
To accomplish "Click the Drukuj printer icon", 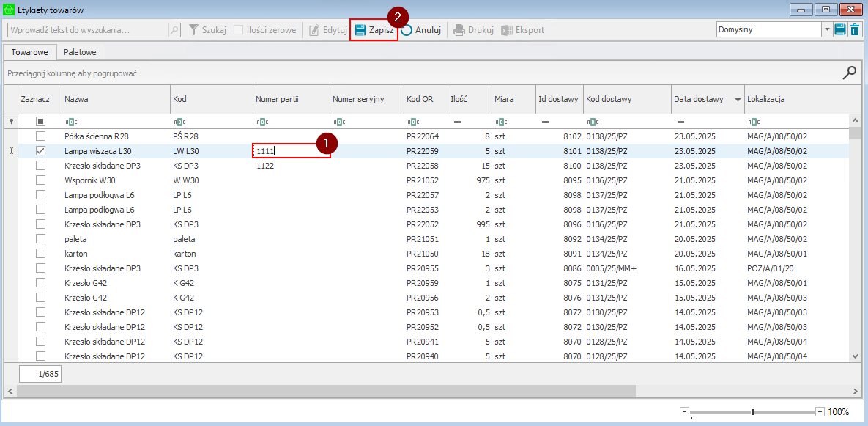I will coord(459,30).
